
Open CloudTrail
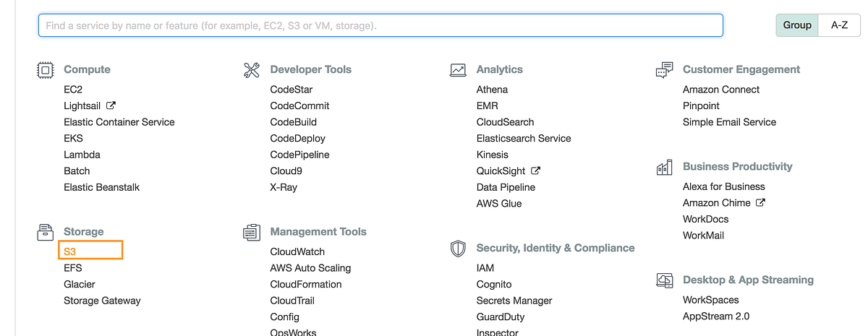point(292,301)
